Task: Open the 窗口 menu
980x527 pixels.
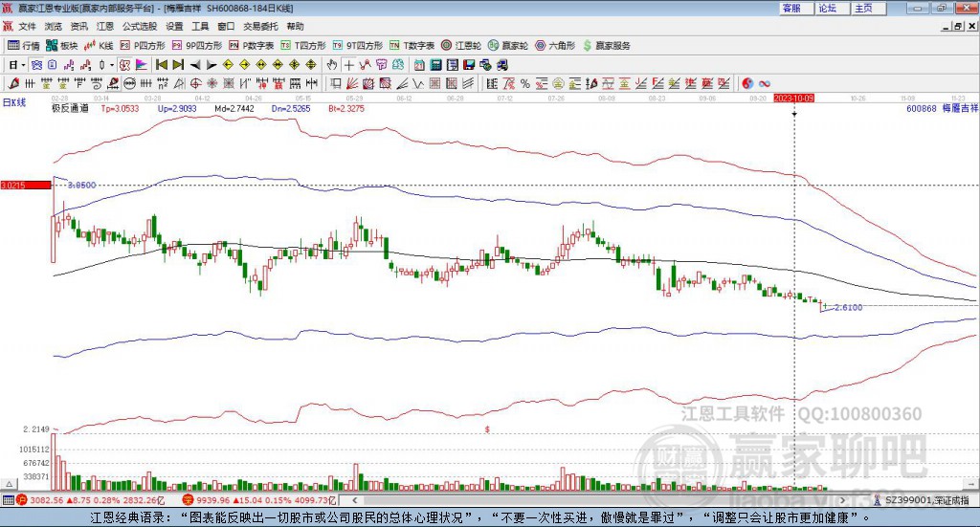Action: click(226, 26)
